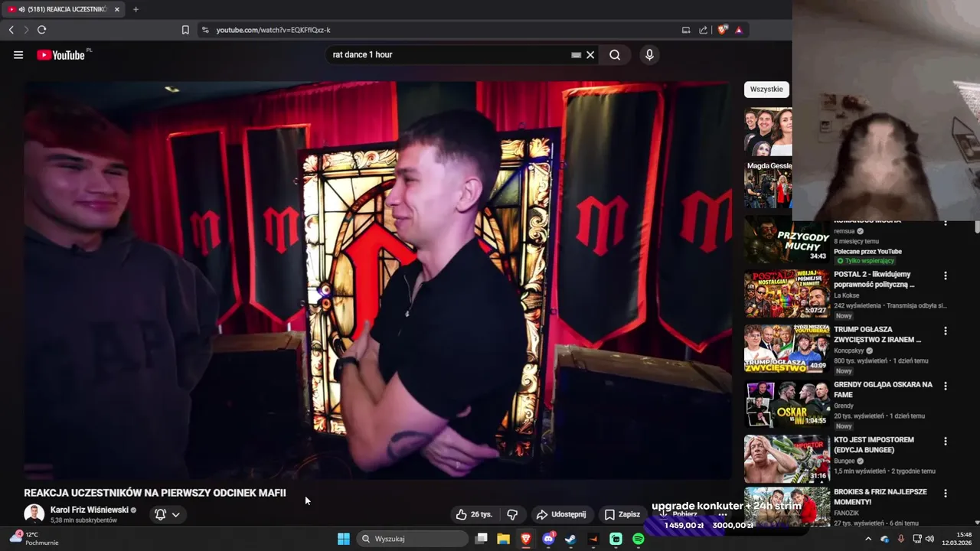This screenshot has width=980, height=551.
Task: Open the on-screen keyboard icon in search
Action: (x=576, y=55)
